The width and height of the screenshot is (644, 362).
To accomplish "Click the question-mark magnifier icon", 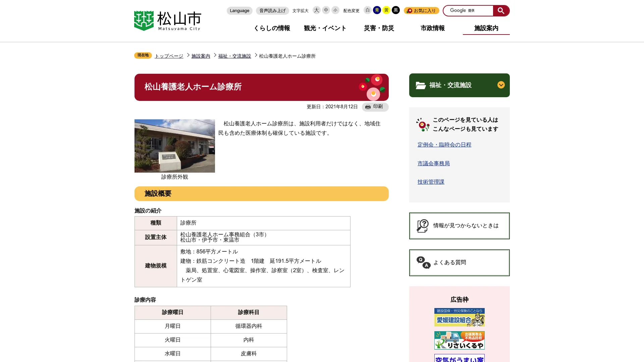I will pos(423,226).
